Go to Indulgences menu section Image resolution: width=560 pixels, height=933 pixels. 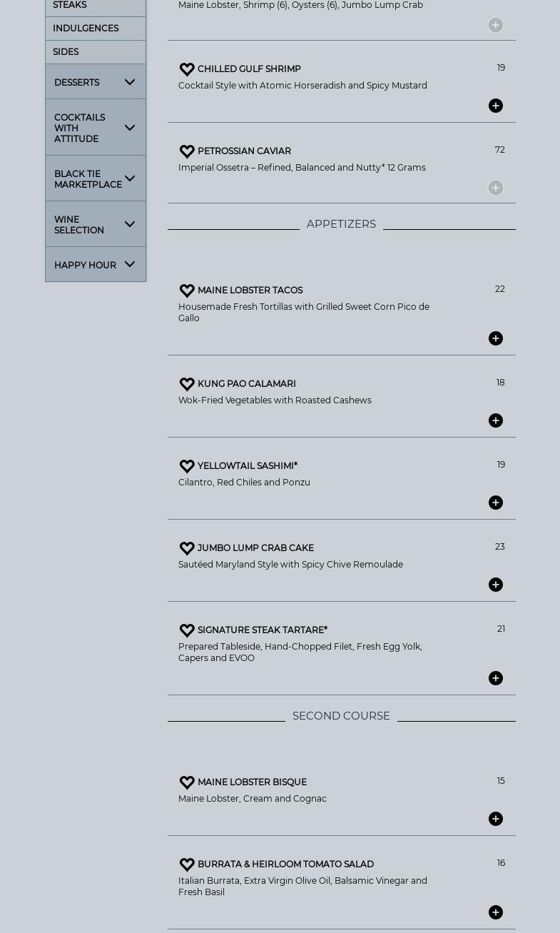coord(86,29)
